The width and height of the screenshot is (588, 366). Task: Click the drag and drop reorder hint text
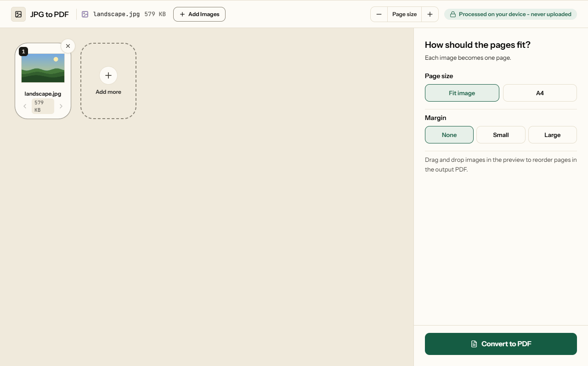point(501,165)
